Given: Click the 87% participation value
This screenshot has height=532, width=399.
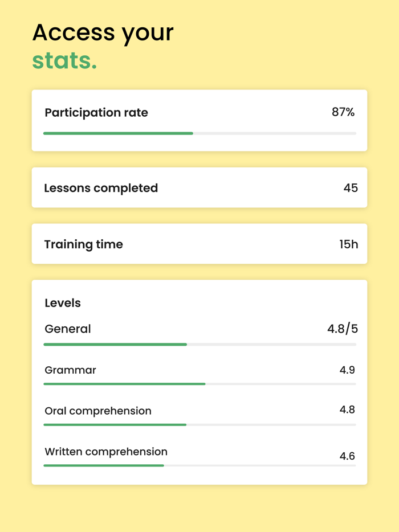Looking at the screenshot, I should [x=343, y=112].
